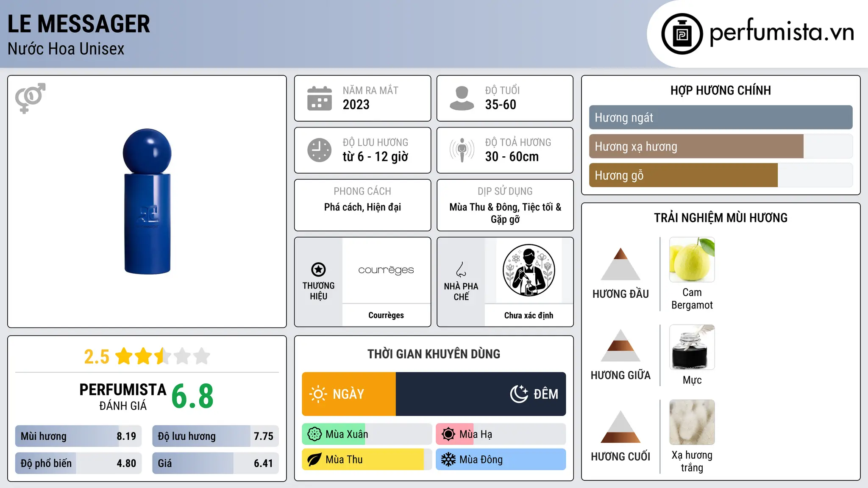This screenshot has height=488, width=868.
Task: Click the top-note pyramid icon above Hương đầu
Action: coord(620,264)
